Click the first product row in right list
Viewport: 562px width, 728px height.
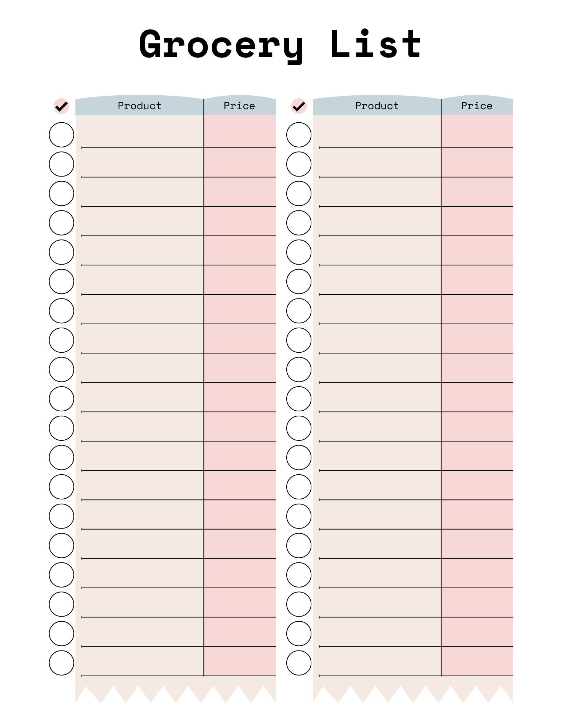pyautogui.click(x=377, y=131)
